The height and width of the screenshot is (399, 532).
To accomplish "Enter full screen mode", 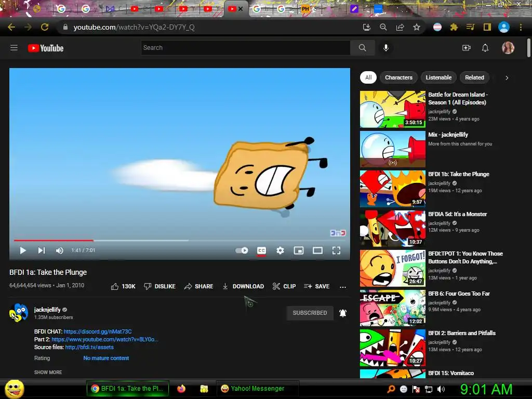I will tap(336, 250).
